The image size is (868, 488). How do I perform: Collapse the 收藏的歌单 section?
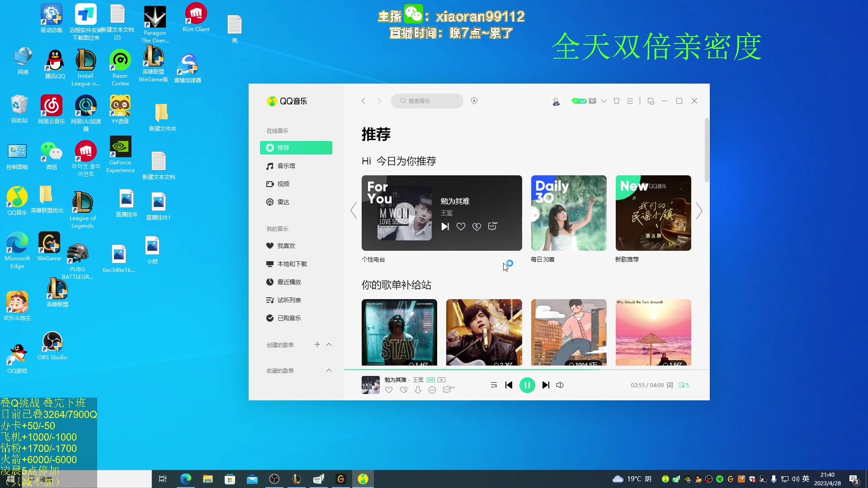coord(329,370)
